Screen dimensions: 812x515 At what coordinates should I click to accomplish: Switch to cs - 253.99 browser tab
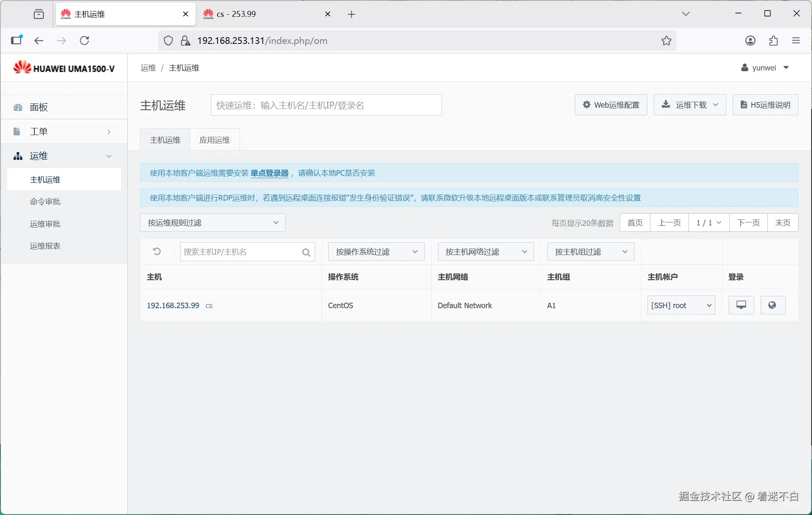click(236, 14)
